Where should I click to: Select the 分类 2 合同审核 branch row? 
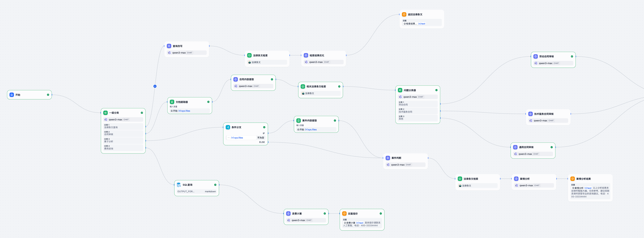point(123,133)
